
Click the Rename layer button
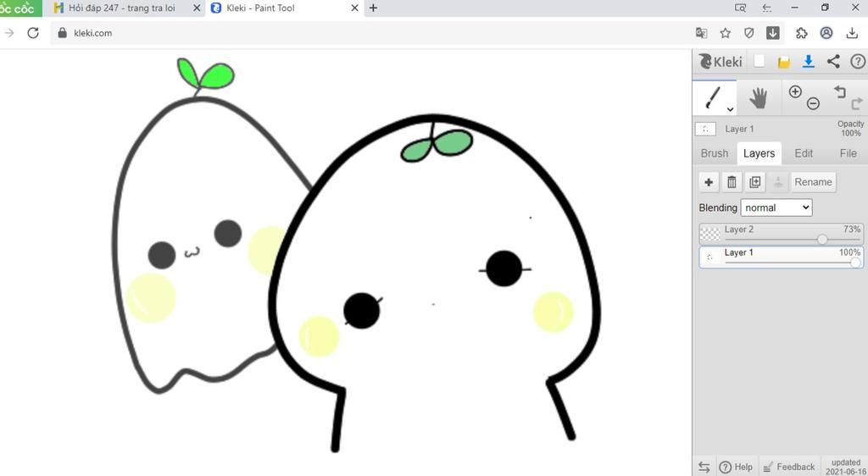pyautogui.click(x=813, y=182)
